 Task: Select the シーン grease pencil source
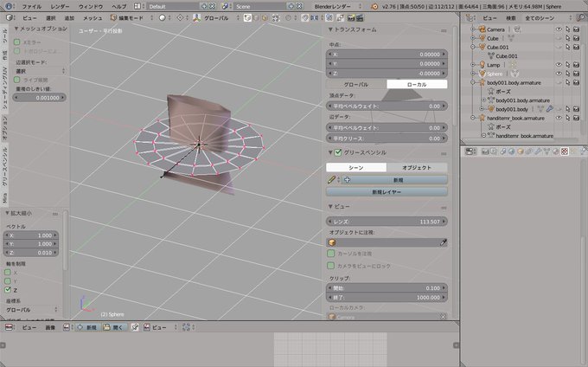coord(356,167)
